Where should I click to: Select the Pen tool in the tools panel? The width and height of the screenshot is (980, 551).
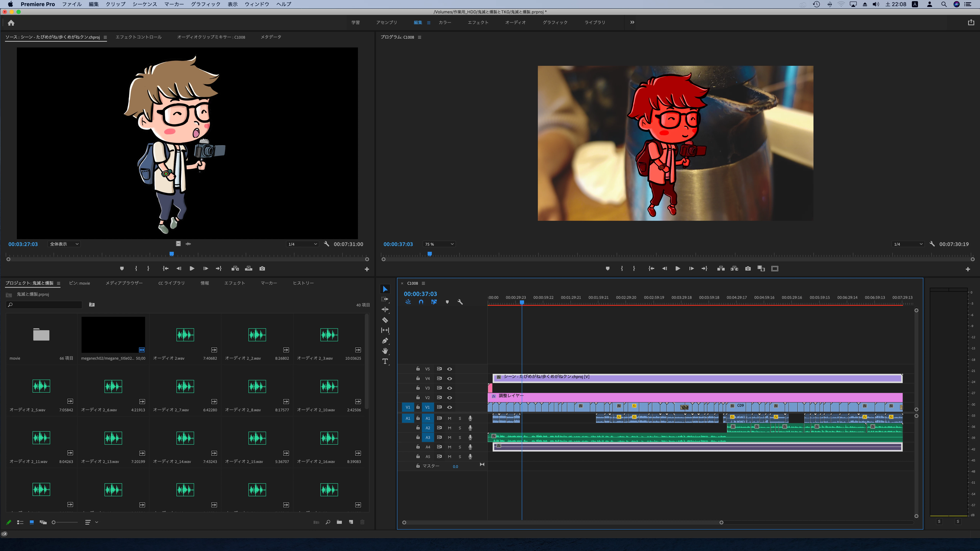[385, 341]
